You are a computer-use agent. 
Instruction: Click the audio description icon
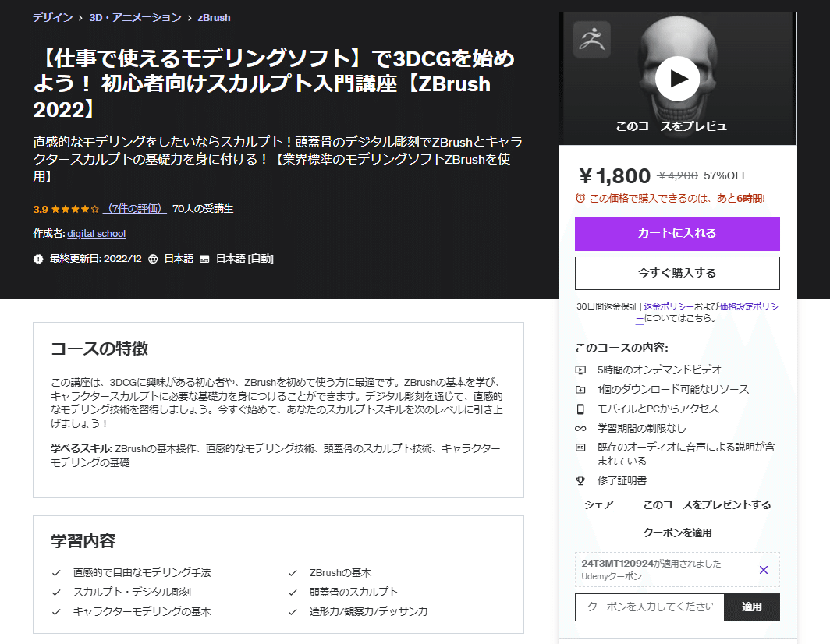point(580,448)
